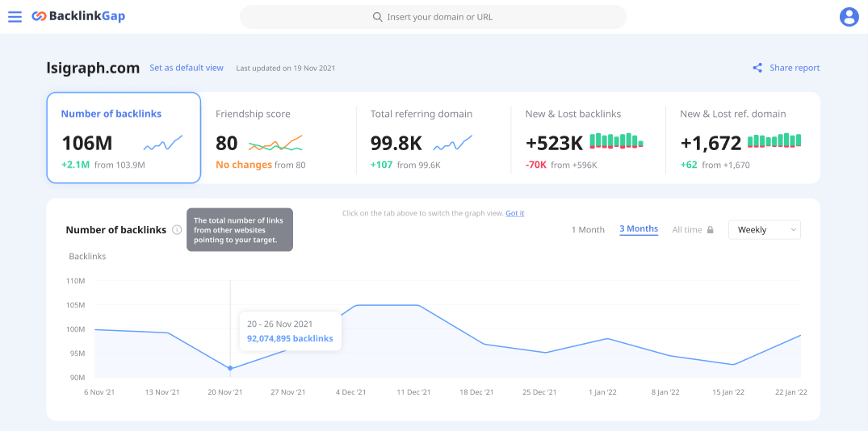Focus the domain or URL search field

point(433,17)
